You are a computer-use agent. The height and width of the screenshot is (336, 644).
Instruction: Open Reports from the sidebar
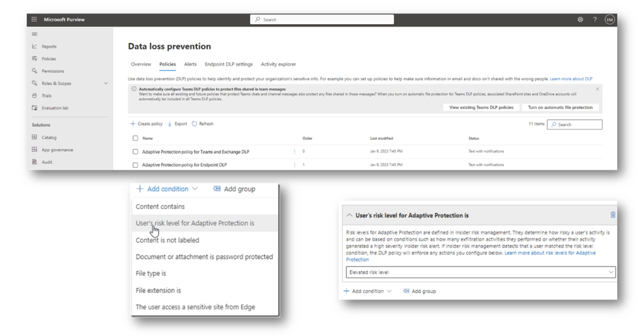click(x=48, y=47)
